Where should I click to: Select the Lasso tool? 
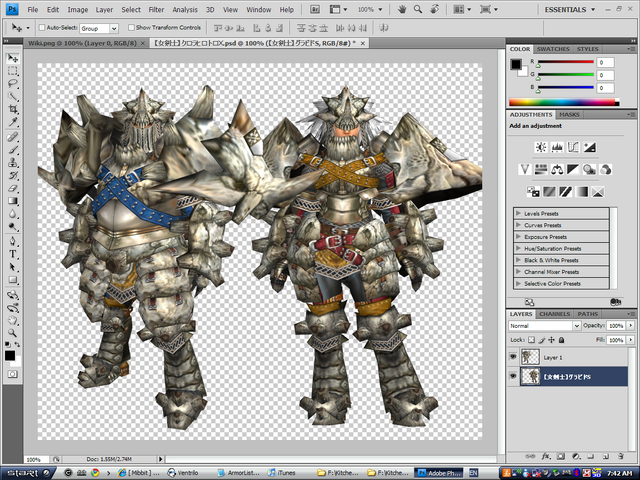pos(13,84)
